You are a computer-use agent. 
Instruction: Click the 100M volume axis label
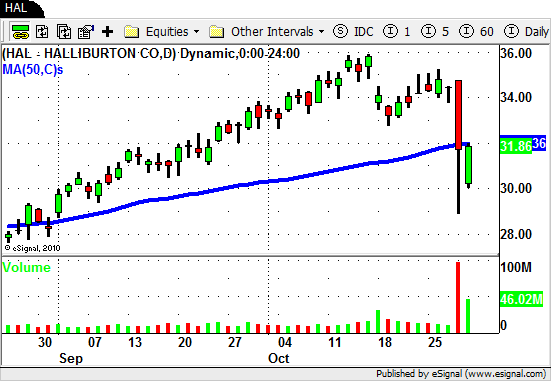click(516, 267)
